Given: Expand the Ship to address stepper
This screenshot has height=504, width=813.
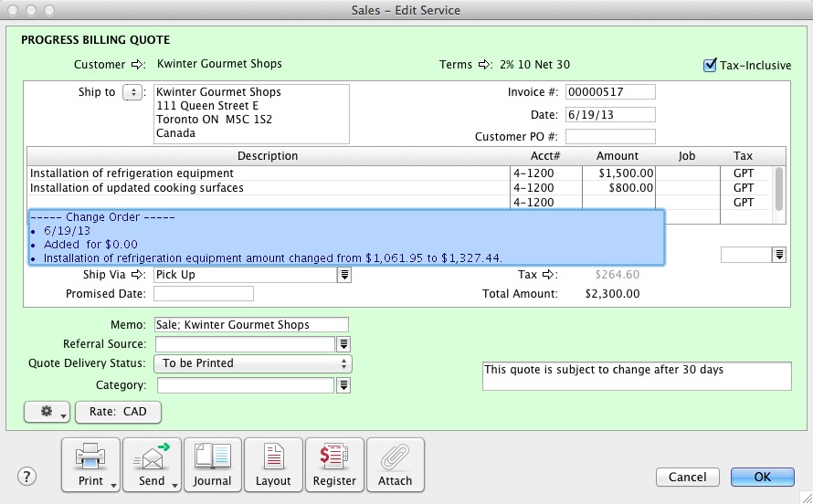Looking at the screenshot, I should point(132,92).
